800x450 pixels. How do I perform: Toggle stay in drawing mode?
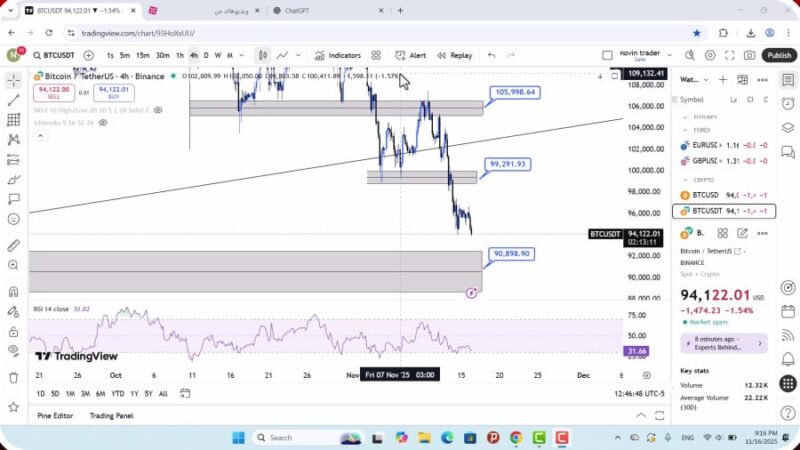[x=14, y=312]
